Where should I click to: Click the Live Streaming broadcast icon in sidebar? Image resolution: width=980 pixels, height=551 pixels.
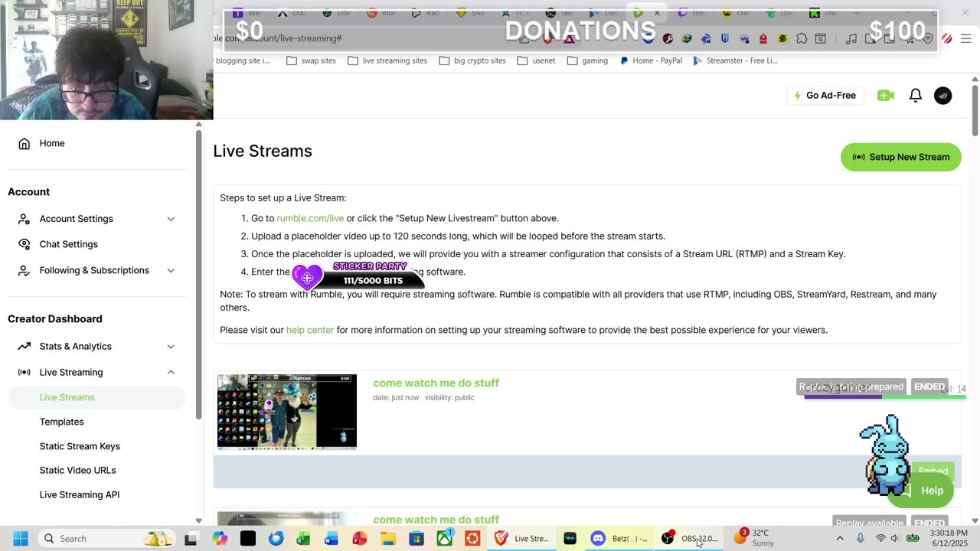[24, 372]
